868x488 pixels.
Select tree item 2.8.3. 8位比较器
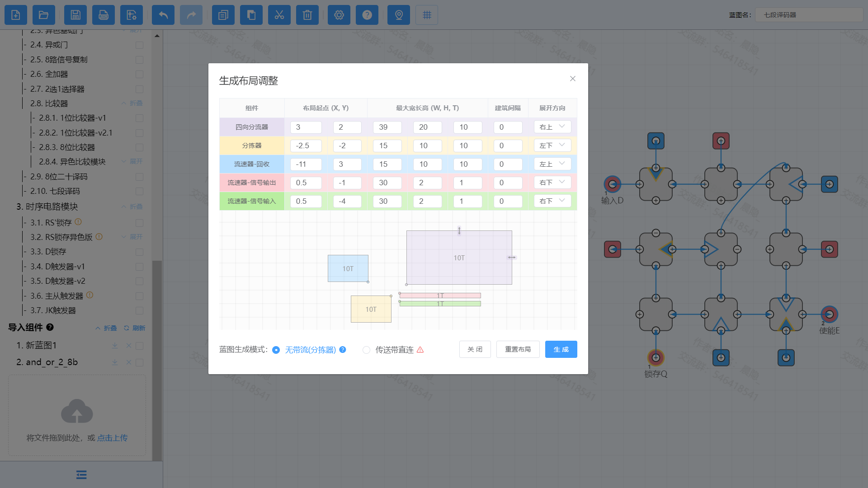67,147
